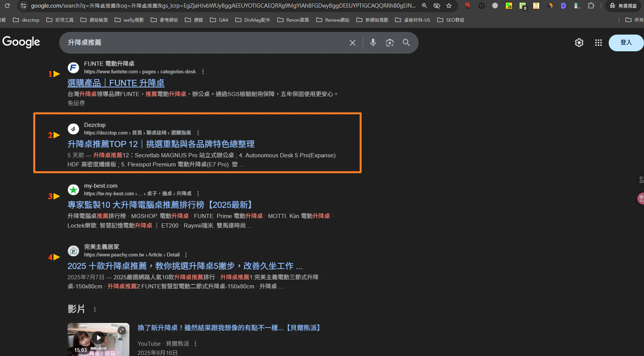Open site information icon in address bar
Image resolution: width=644 pixels, height=356 pixels.
[24, 6]
